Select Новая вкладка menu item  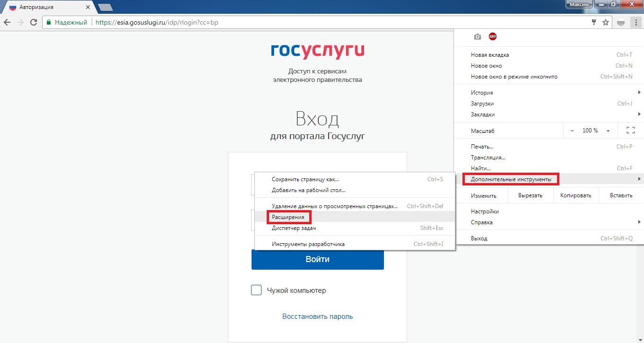click(548, 55)
